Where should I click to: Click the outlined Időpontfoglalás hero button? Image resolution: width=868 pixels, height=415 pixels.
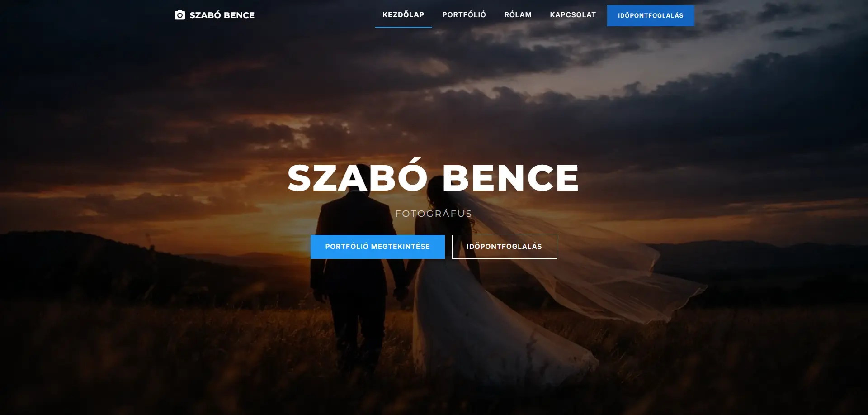pos(505,247)
